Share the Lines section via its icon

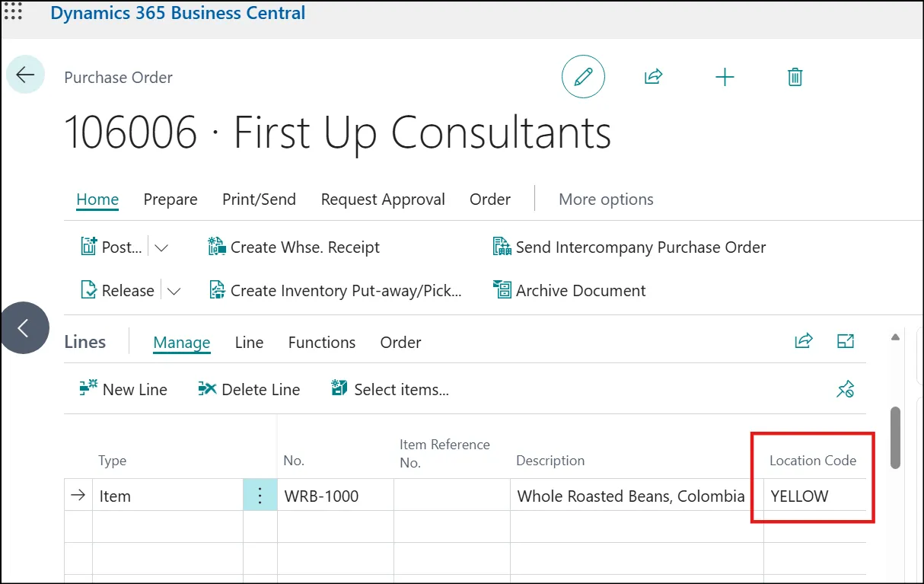(804, 341)
